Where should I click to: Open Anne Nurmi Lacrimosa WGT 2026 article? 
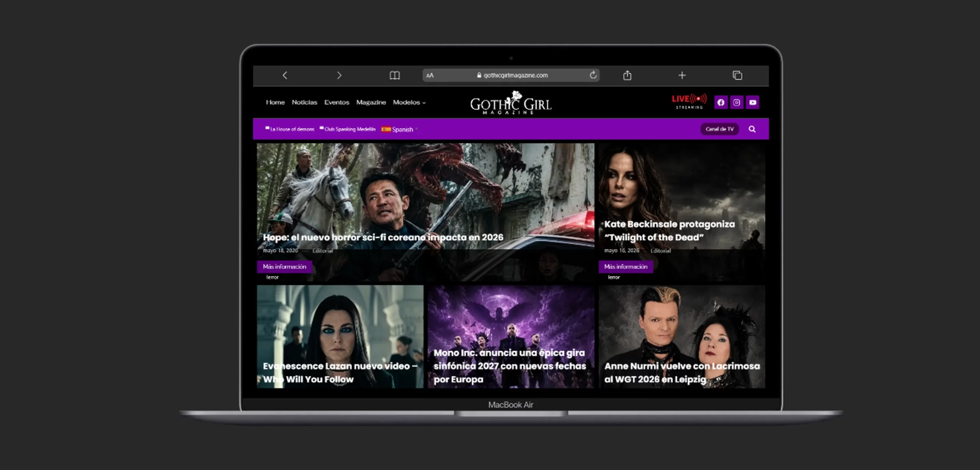point(682,373)
